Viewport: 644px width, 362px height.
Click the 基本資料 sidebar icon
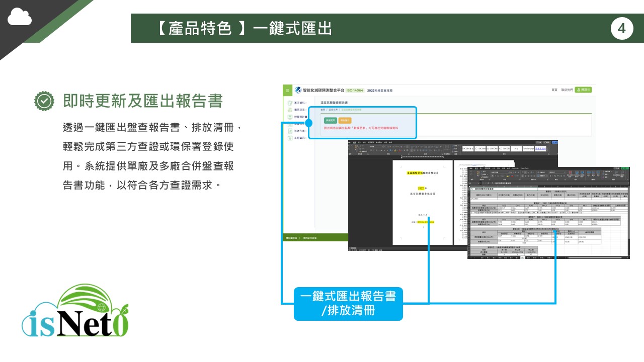tap(290, 103)
